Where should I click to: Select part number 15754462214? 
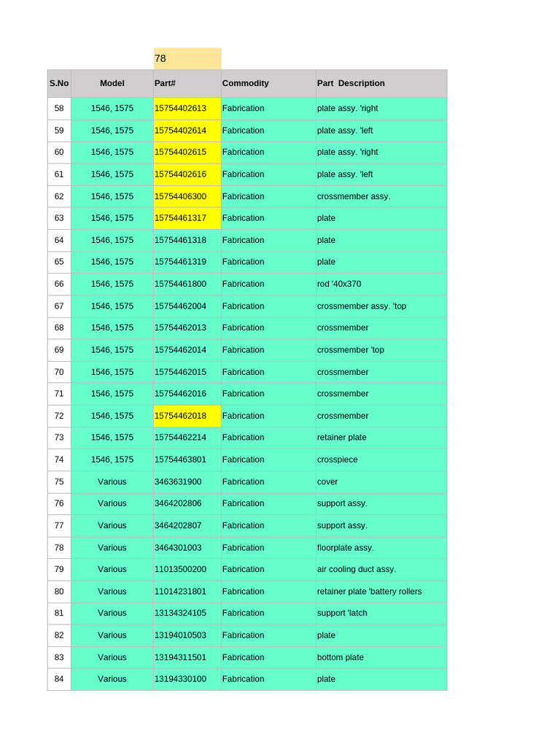(x=187, y=438)
